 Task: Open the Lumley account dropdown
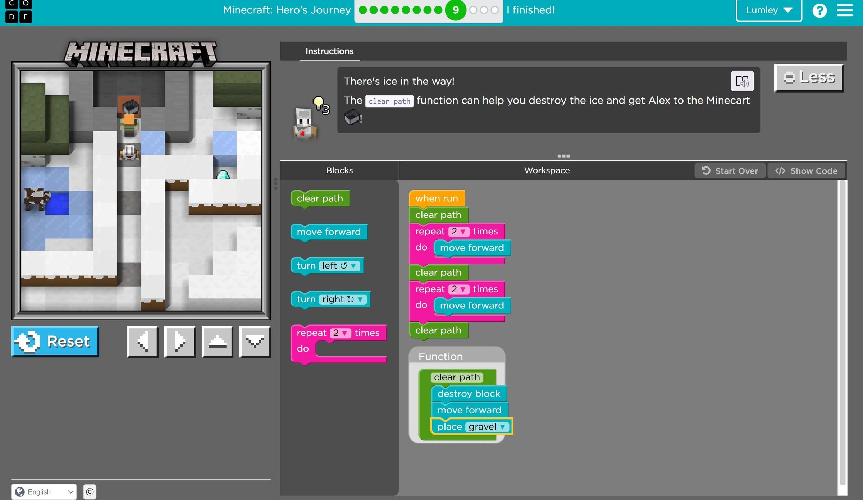tap(768, 10)
